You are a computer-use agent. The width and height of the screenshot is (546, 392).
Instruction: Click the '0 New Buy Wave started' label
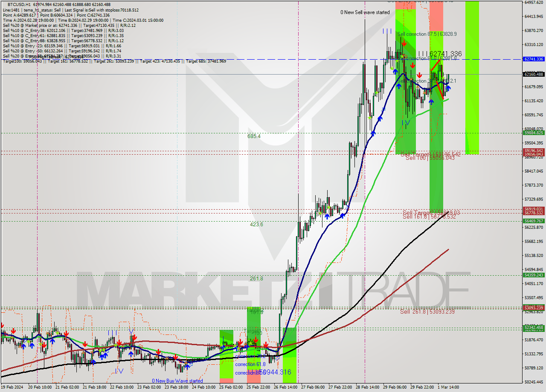coord(177,381)
